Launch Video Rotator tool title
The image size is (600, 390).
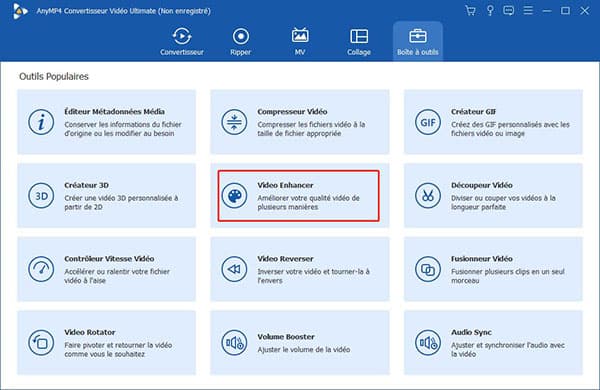coord(90,332)
